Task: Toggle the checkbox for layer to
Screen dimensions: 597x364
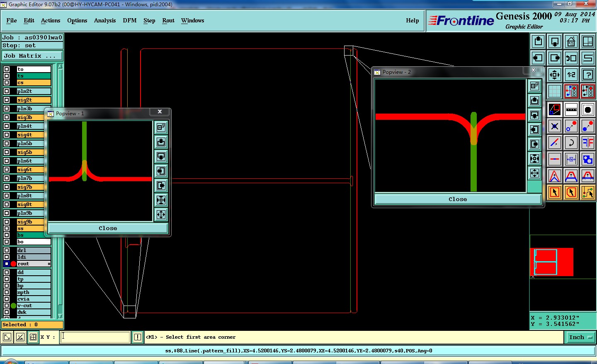Action: point(7,69)
